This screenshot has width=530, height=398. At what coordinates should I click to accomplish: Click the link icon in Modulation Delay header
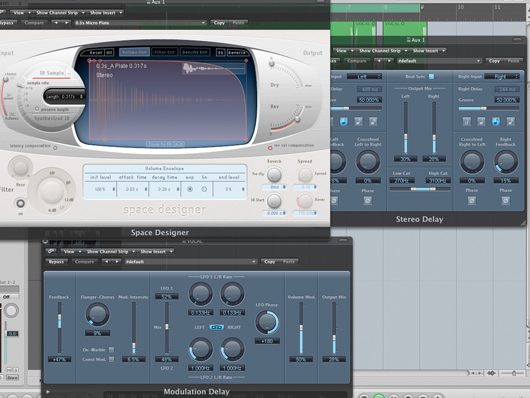(x=51, y=251)
